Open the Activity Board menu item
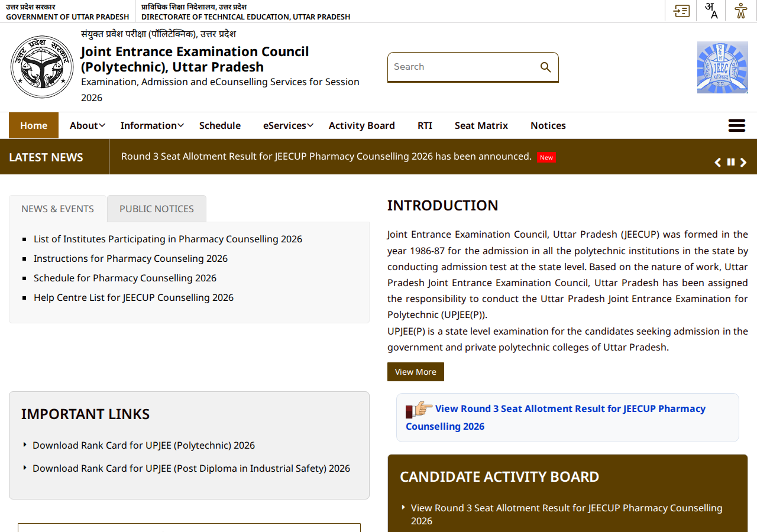757x532 pixels. click(362, 125)
